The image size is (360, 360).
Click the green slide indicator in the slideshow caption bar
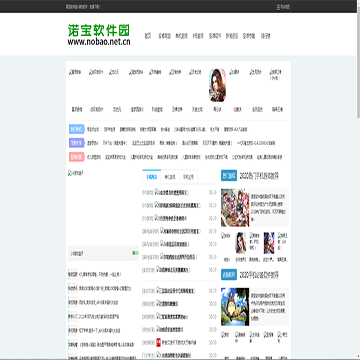pos(134,253)
